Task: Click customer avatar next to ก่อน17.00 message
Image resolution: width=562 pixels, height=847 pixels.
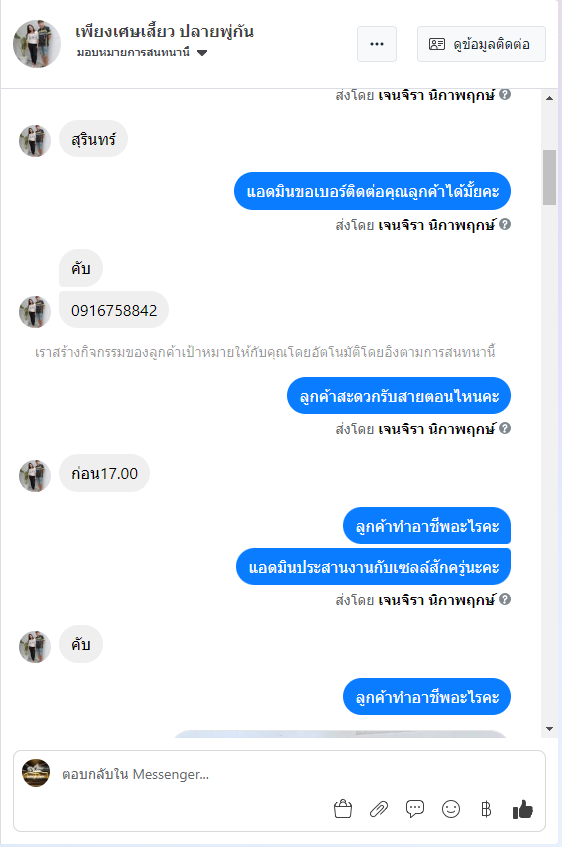Action: pos(35,475)
